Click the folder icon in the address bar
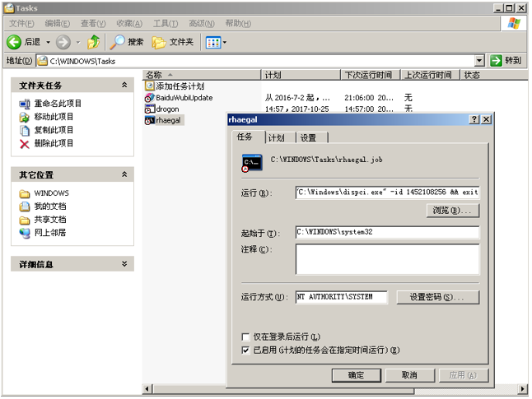Viewport: 532px width, 399px height. click(x=42, y=61)
